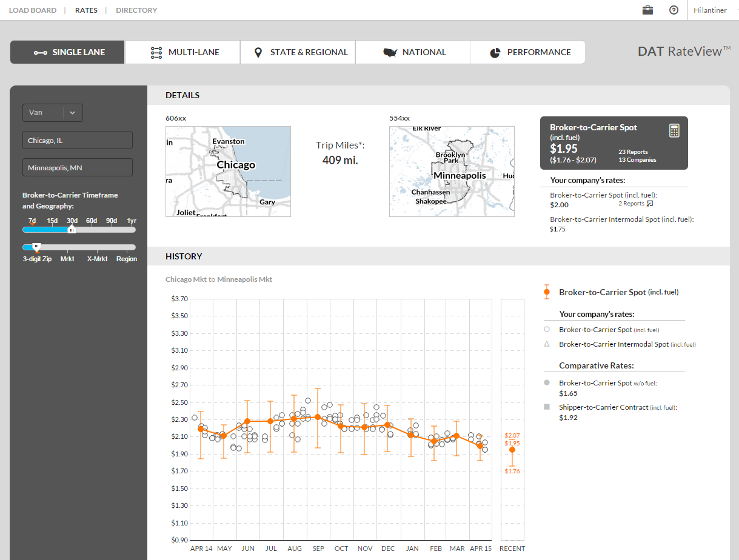Image resolution: width=739 pixels, height=560 pixels.
Task: Open the State & Regional tab
Action: coord(298,52)
